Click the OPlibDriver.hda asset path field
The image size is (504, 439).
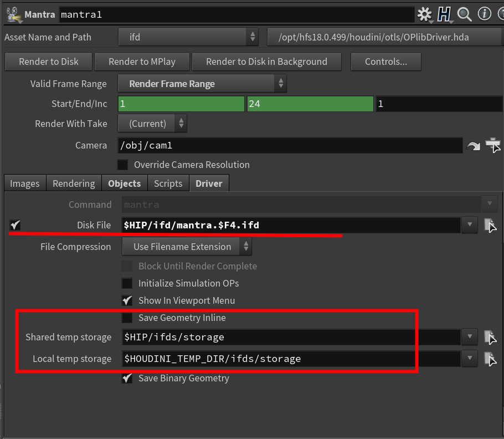point(385,37)
